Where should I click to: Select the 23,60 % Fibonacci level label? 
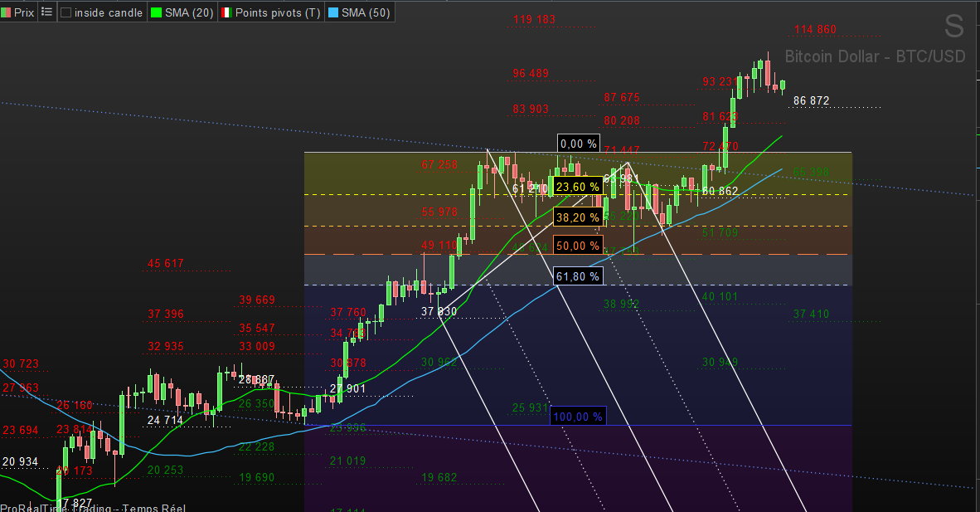(x=578, y=188)
